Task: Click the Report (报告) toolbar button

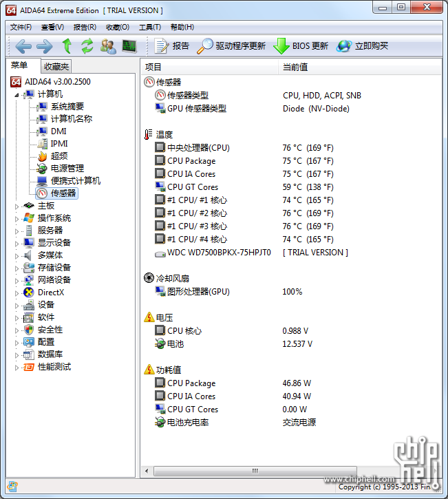Action: point(172,46)
